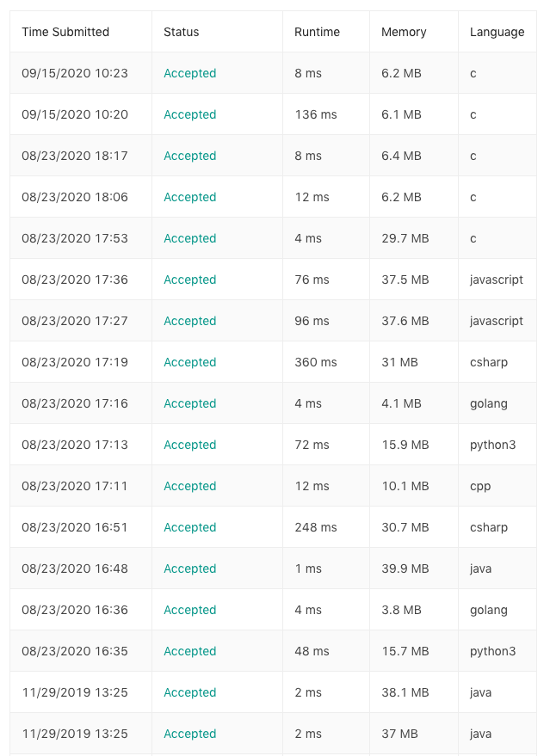Screen dimensions: 550x756
Task: Open Accepted javascript submission at 17:27
Action: pos(189,321)
